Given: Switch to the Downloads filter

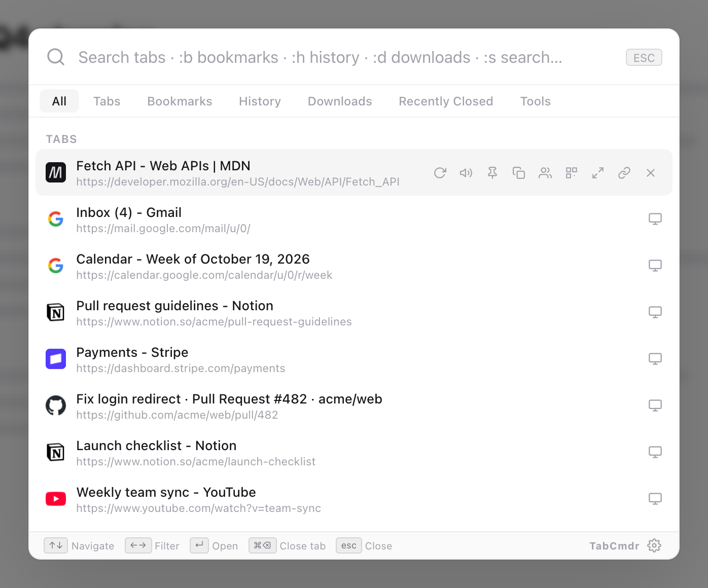Looking at the screenshot, I should tap(340, 101).
